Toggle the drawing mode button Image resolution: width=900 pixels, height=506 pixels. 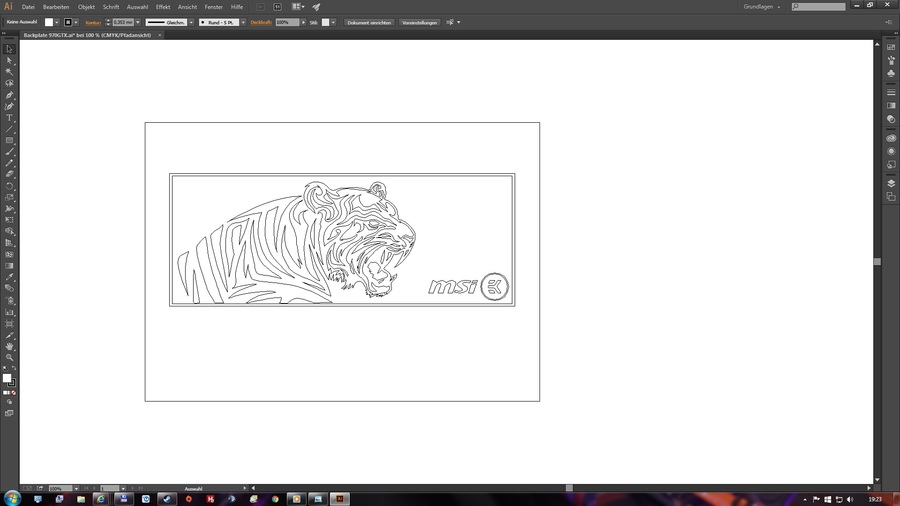pos(9,403)
